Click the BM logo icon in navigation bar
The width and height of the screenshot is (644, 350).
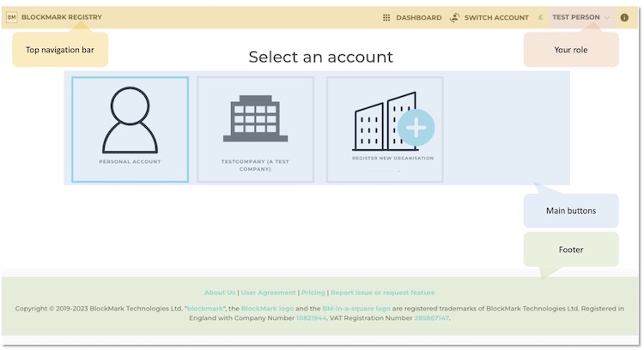click(12, 17)
